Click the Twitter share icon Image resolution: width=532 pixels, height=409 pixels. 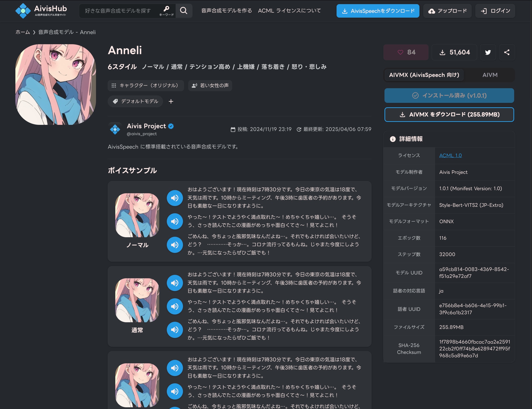[x=488, y=52]
